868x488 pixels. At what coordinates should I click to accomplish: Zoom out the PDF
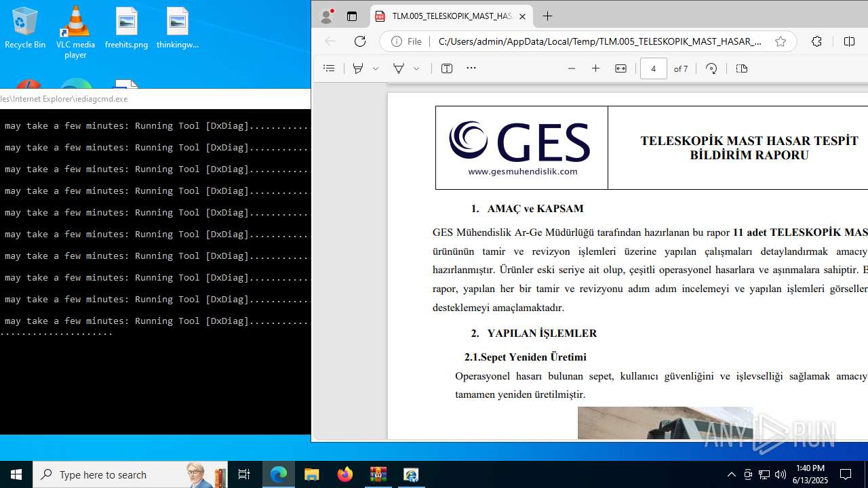tap(572, 68)
